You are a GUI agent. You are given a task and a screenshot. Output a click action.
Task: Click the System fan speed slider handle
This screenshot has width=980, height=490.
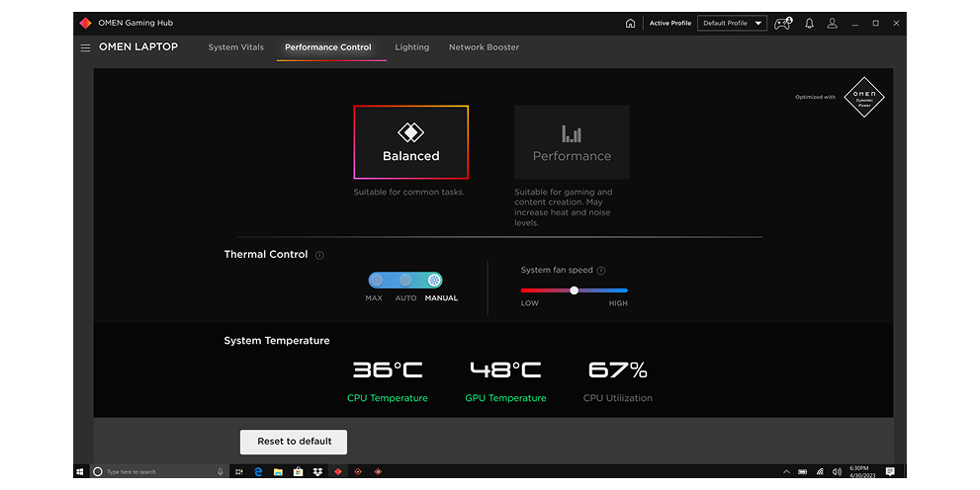[x=574, y=290]
